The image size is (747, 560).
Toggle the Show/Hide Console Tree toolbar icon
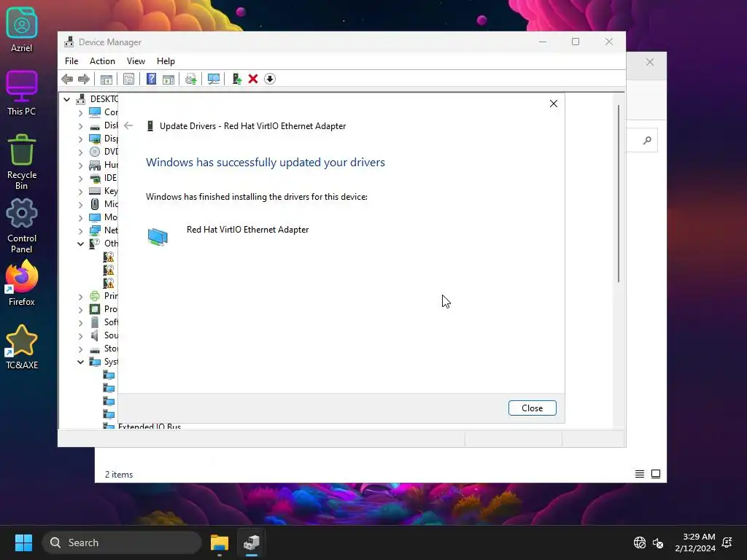tap(107, 79)
